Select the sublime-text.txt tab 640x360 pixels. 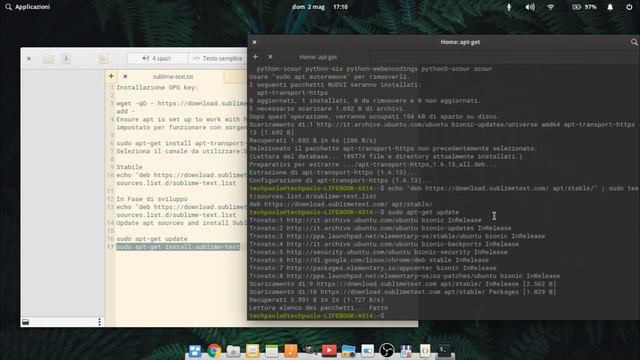(173, 77)
